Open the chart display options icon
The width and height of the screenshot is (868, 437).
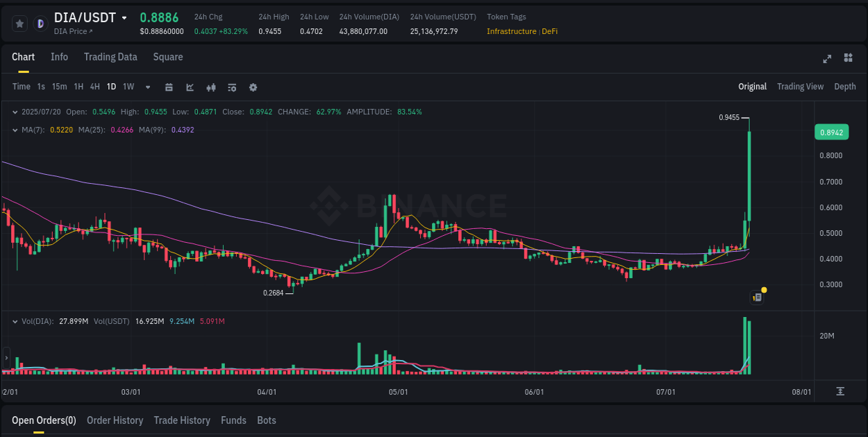click(231, 87)
